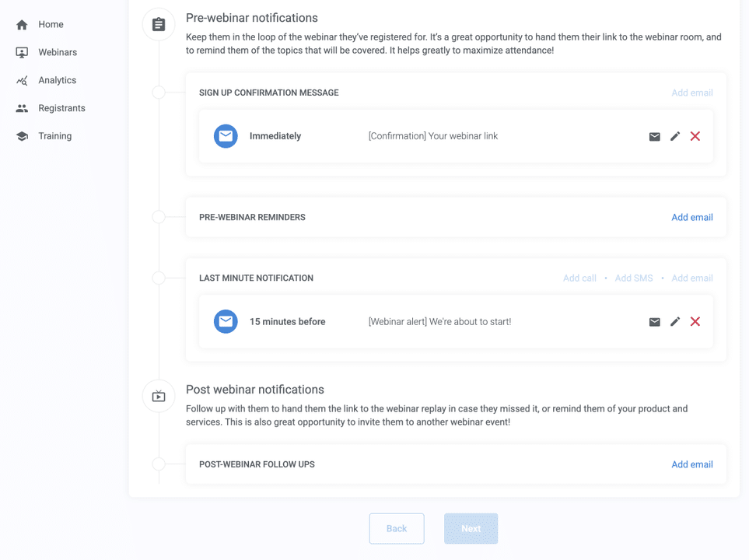Screen dimensions: 749x560
Task: Add an email to Pre-webinar reminders
Action: click(x=691, y=217)
